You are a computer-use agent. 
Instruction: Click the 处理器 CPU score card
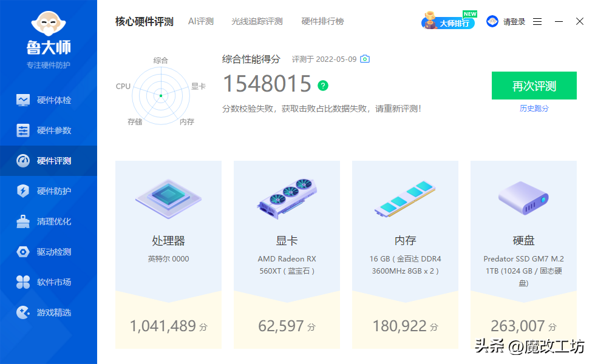point(168,255)
